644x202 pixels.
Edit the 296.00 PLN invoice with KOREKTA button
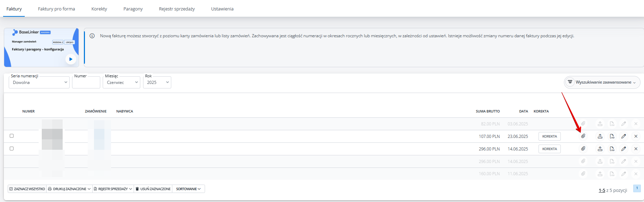point(623,149)
